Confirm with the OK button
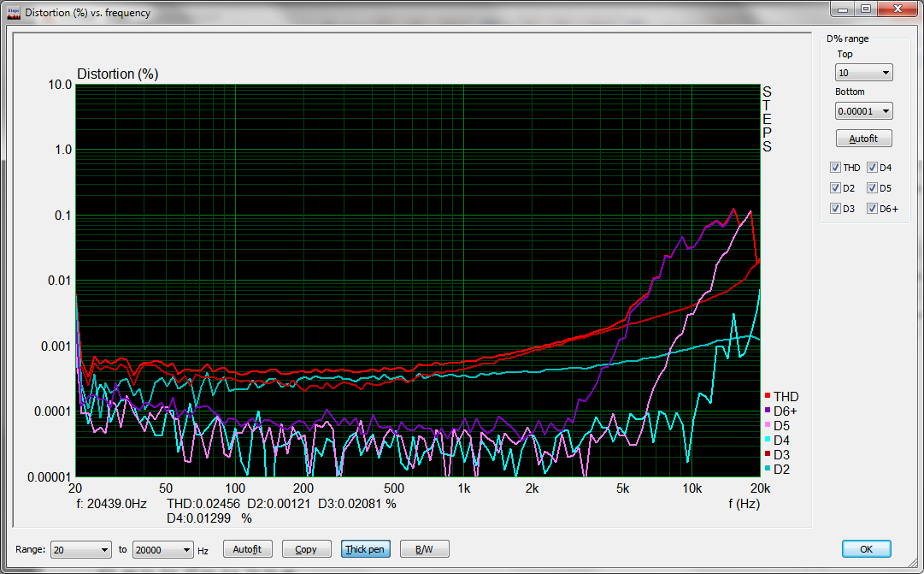924x574 pixels. (x=866, y=549)
